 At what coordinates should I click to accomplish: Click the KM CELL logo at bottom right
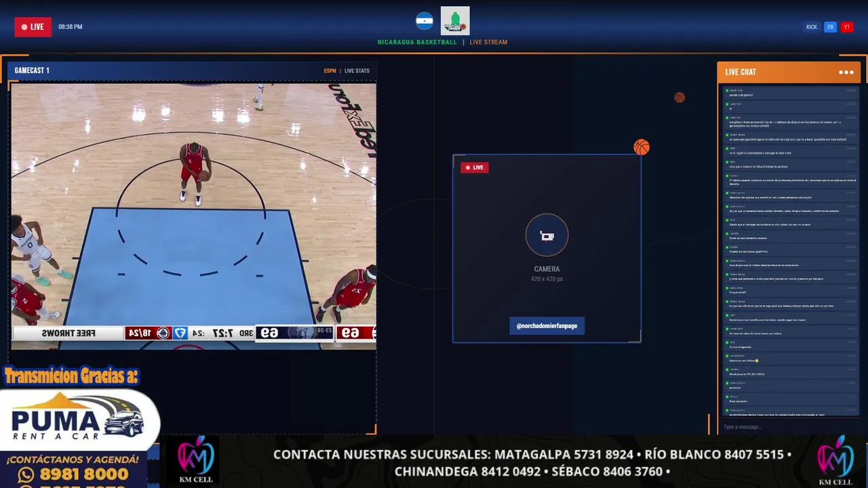(x=835, y=461)
